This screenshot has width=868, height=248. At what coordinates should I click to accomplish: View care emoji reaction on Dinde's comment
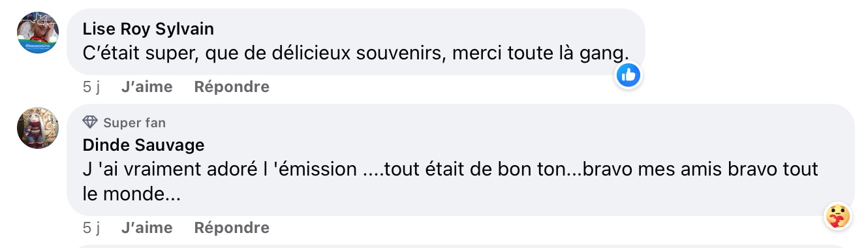[x=837, y=215]
